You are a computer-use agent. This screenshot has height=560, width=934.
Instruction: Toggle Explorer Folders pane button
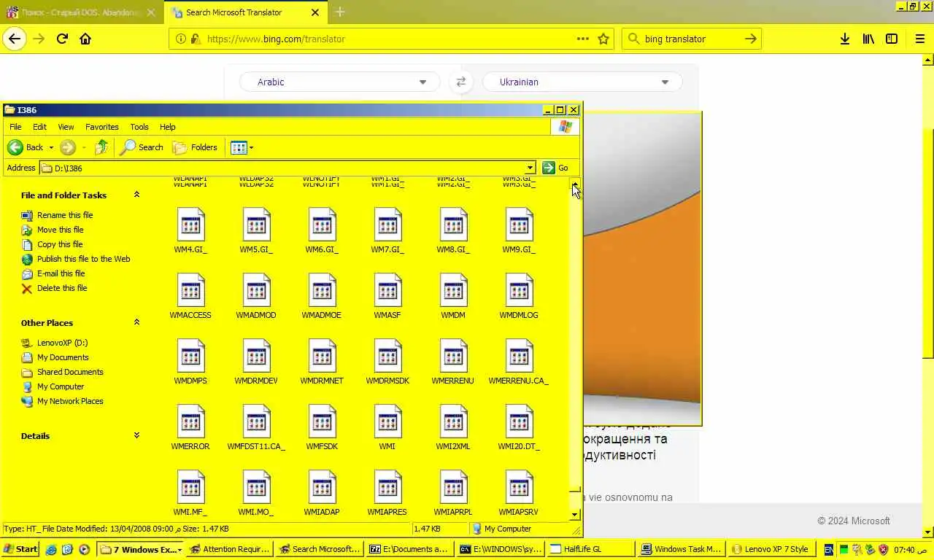[x=195, y=147]
